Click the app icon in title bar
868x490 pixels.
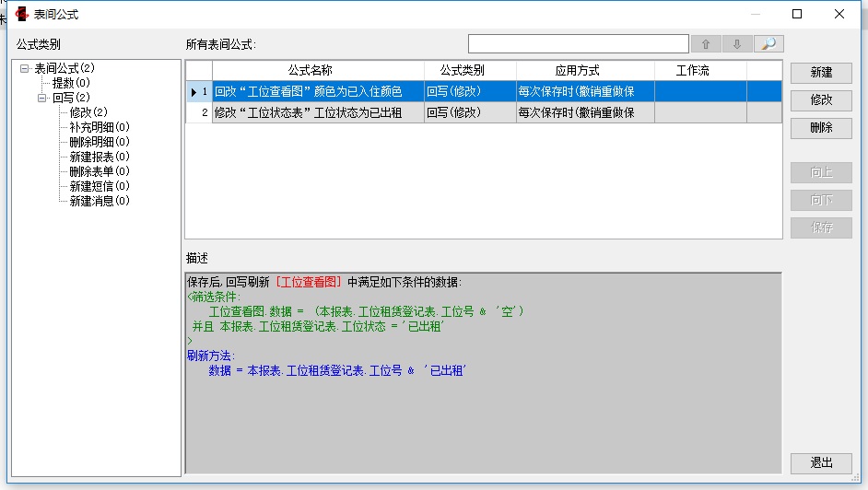click(21, 14)
